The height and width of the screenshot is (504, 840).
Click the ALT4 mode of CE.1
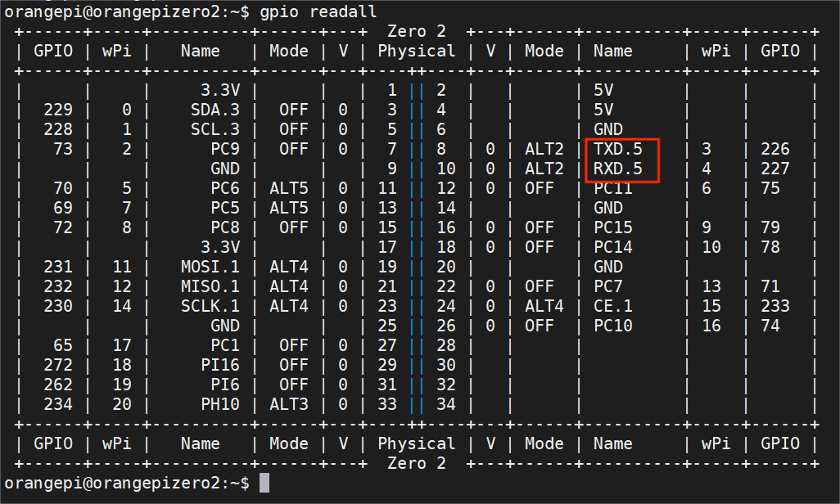pyautogui.click(x=544, y=306)
